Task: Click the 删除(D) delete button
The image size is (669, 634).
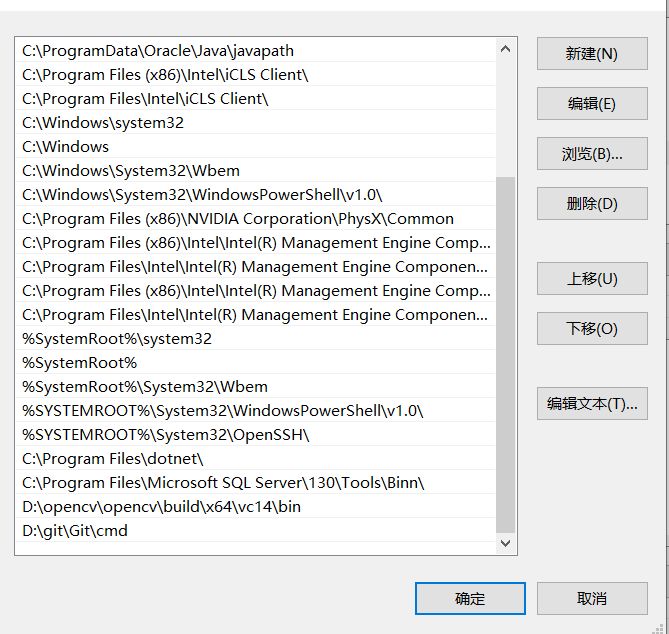Action: (592, 204)
